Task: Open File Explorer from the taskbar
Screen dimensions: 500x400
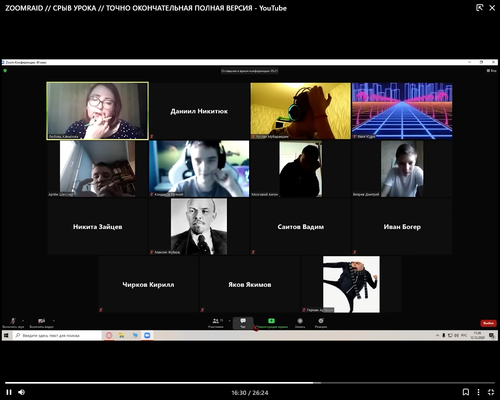Action: pos(122,335)
